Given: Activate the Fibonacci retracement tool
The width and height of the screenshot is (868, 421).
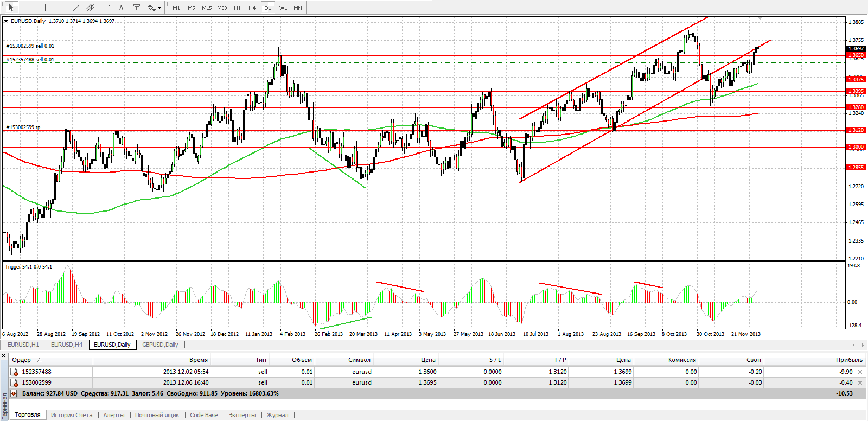Looking at the screenshot, I should (106, 8).
